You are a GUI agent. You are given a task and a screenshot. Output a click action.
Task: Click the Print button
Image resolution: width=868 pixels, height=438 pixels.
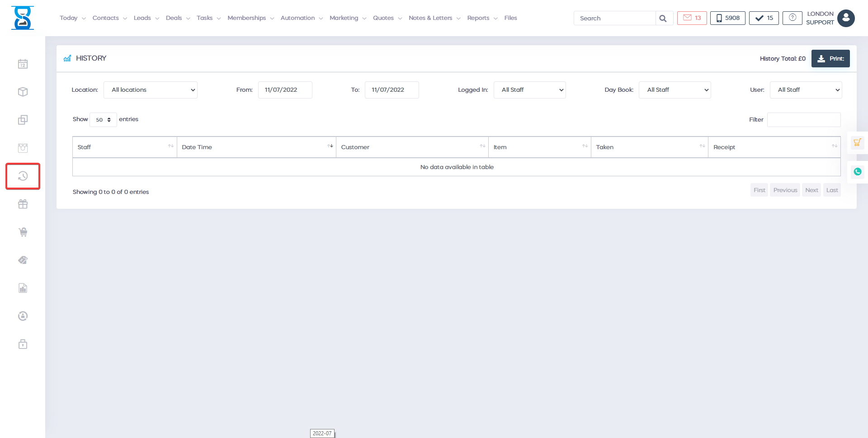point(830,58)
